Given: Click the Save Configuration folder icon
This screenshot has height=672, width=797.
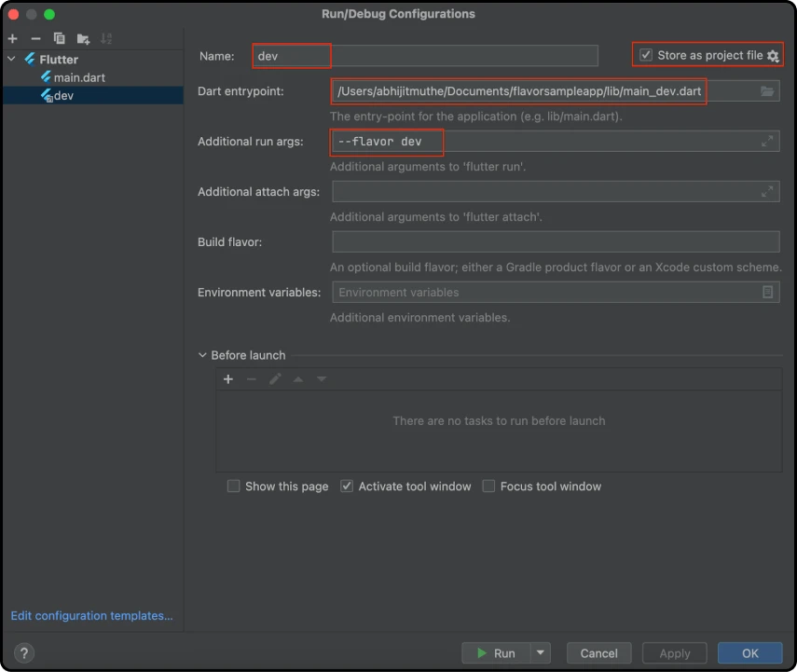Looking at the screenshot, I should tap(83, 38).
